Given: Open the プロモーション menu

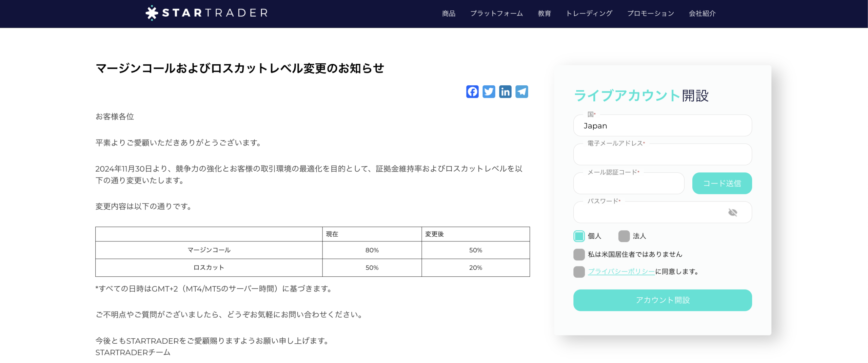Looking at the screenshot, I should tap(650, 14).
